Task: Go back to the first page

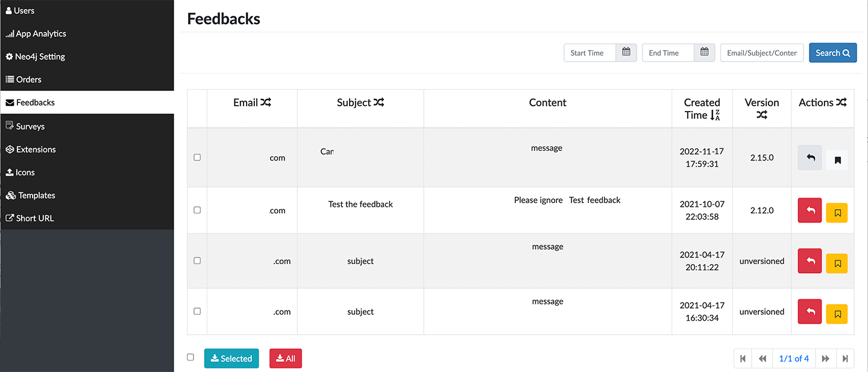Action: pyautogui.click(x=743, y=358)
